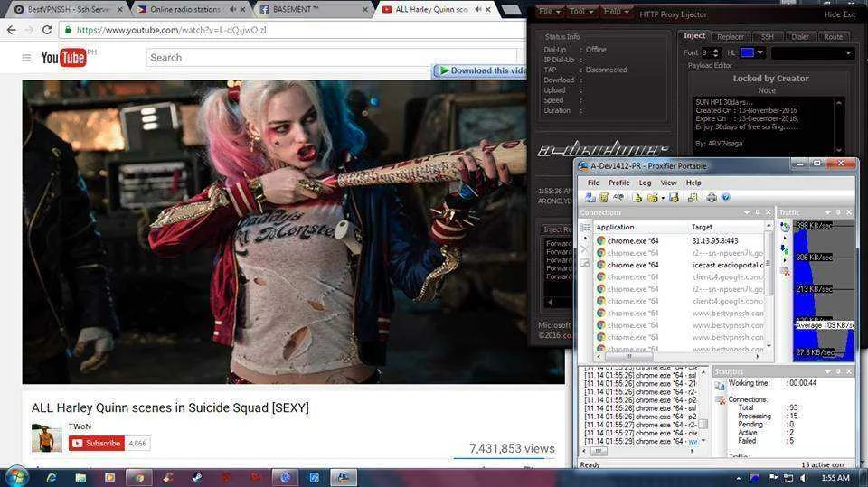Click the YouTube search field
This screenshot has height=487, width=868.
pyautogui.click(x=331, y=58)
